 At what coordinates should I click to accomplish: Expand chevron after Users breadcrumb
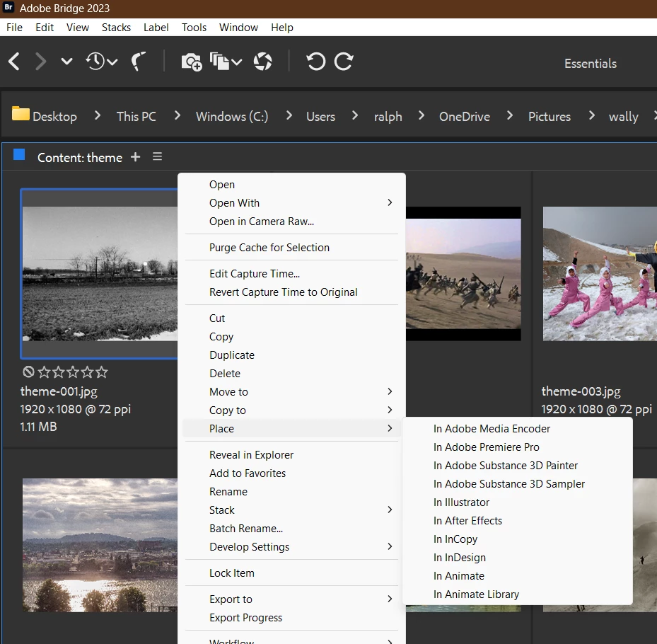coord(355,115)
